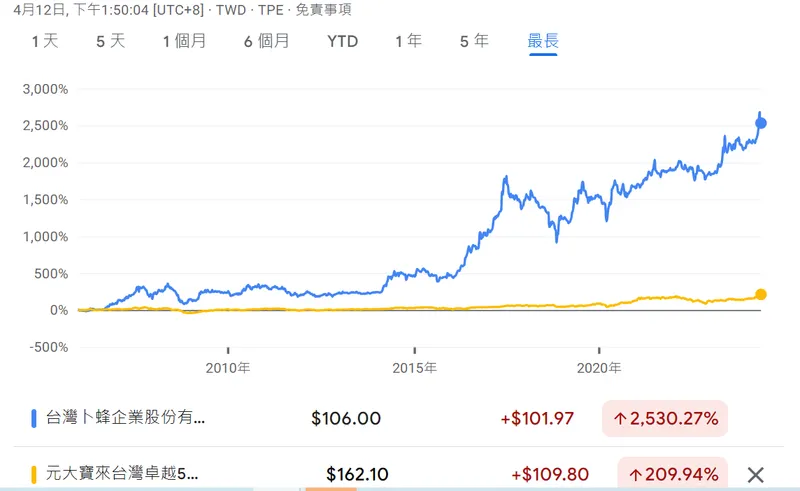Click the 2015年 axis label
Image resolution: width=800 pixels, height=491 pixels.
point(415,367)
